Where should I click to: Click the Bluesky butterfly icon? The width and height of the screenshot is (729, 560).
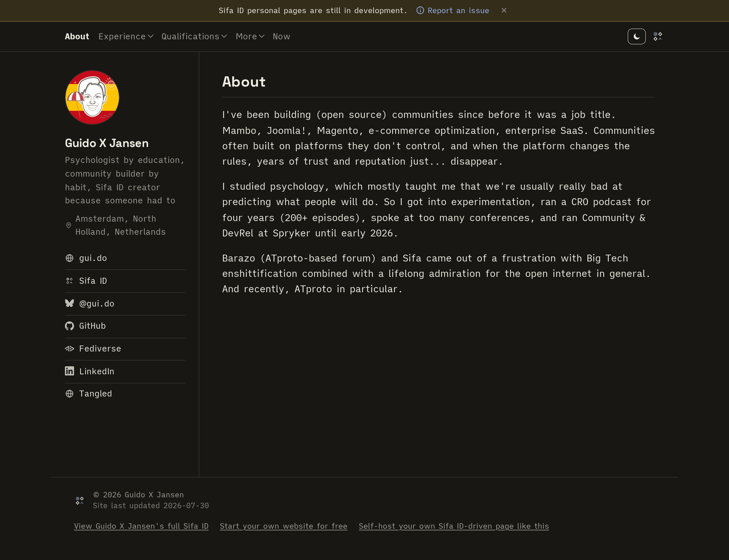tap(69, 303)
